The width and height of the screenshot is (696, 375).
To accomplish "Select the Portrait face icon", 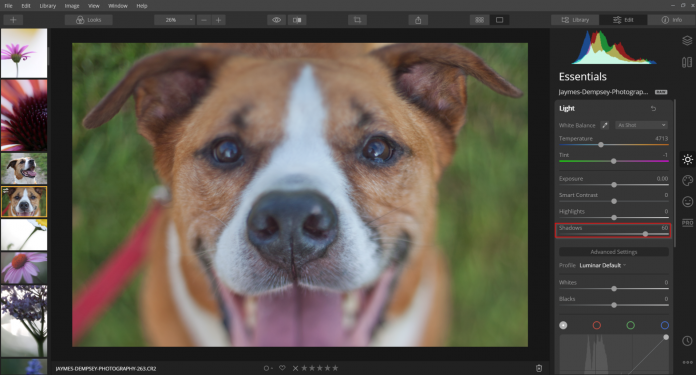I will [687, 202].
